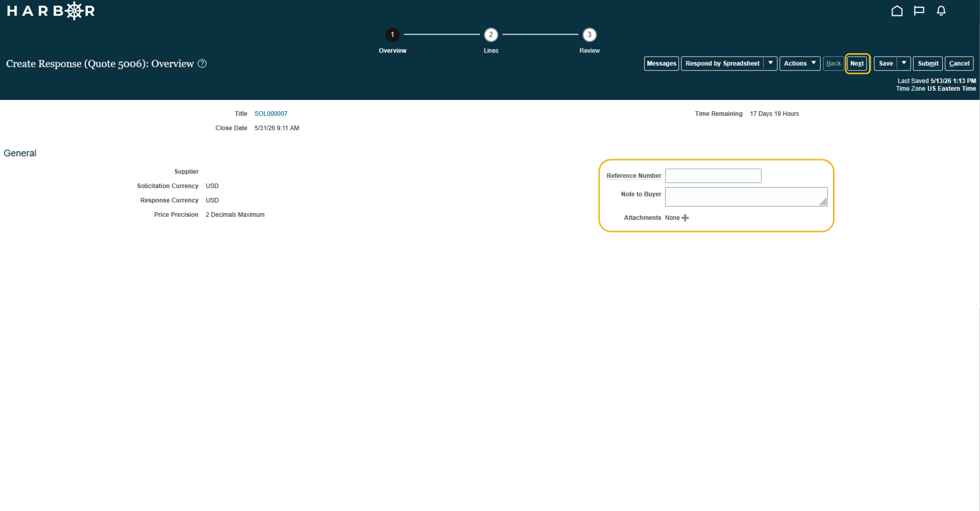Open the Watchlist flag icon
Screen dimensions: 980x511
(919, 11)
